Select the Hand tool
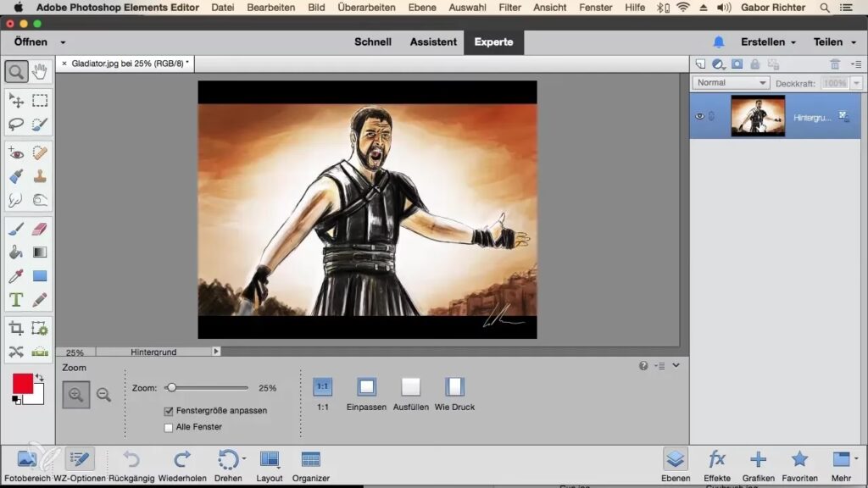The height and width of the screenshot is (488, 868). tap(40, 72)
